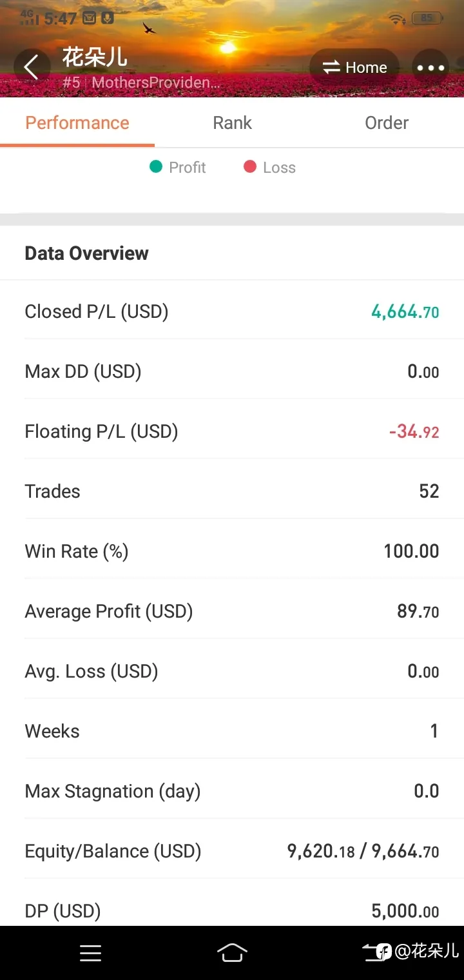Screen dimensions: 464x980
Task: Tap the Home switch button
Action: click(354, 68)
